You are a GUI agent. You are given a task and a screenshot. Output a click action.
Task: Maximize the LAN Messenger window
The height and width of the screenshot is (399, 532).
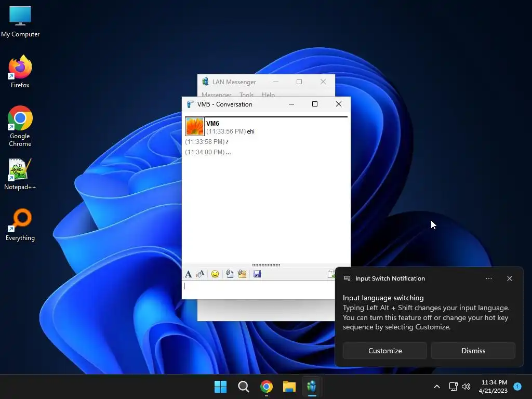[x=299, y=82]
